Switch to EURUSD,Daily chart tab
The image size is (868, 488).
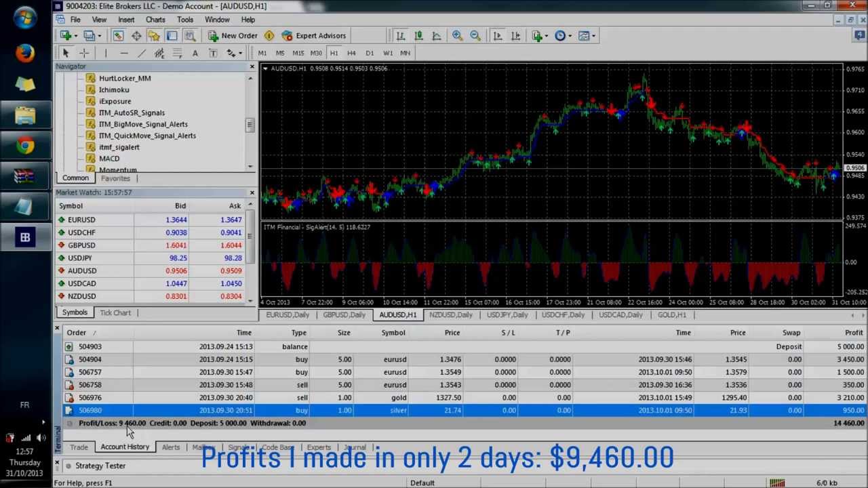(288, 314)
